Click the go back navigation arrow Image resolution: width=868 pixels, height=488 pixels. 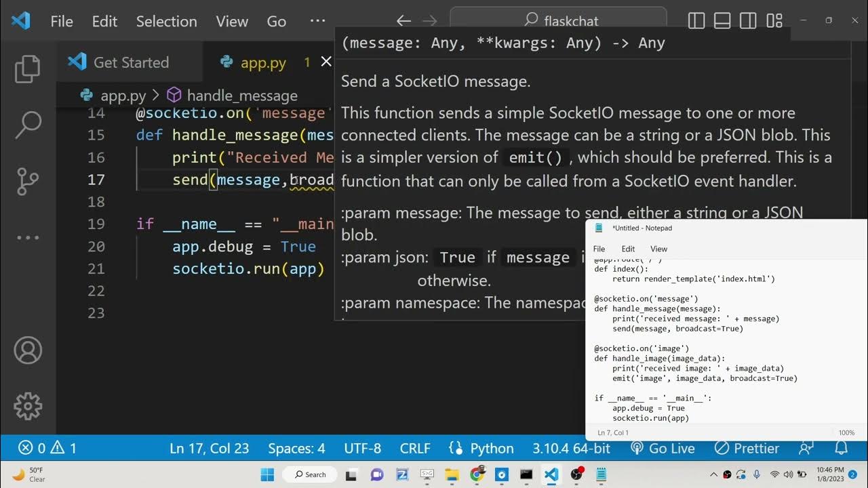pyautogui.click(x=403, y=21)
